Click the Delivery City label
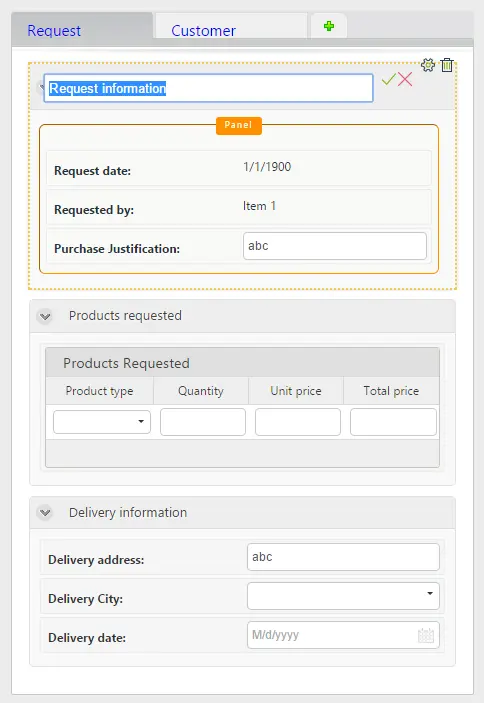 tap(86, 599)
